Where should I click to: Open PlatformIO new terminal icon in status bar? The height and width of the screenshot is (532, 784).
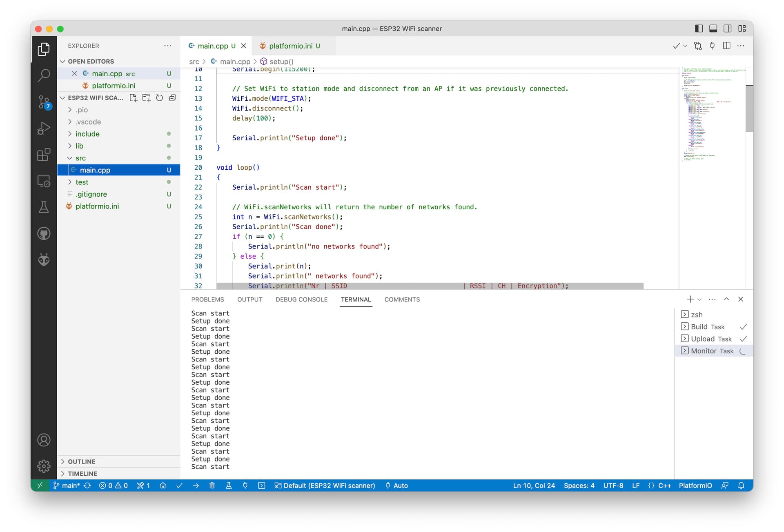[262, 485]
